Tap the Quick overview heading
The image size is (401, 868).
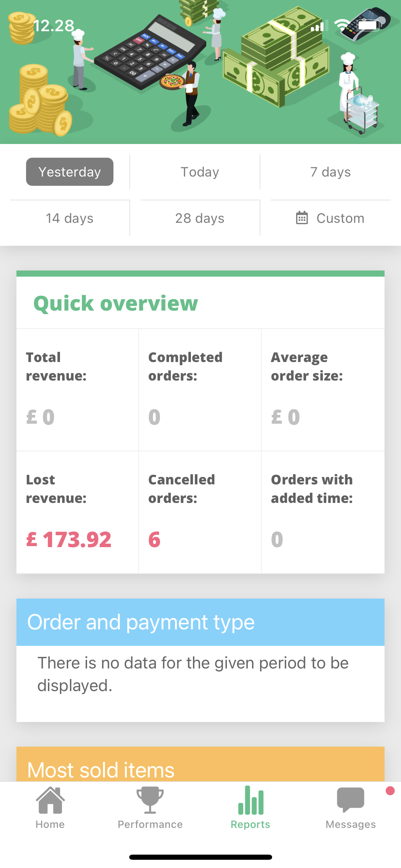tap(116, 303)
